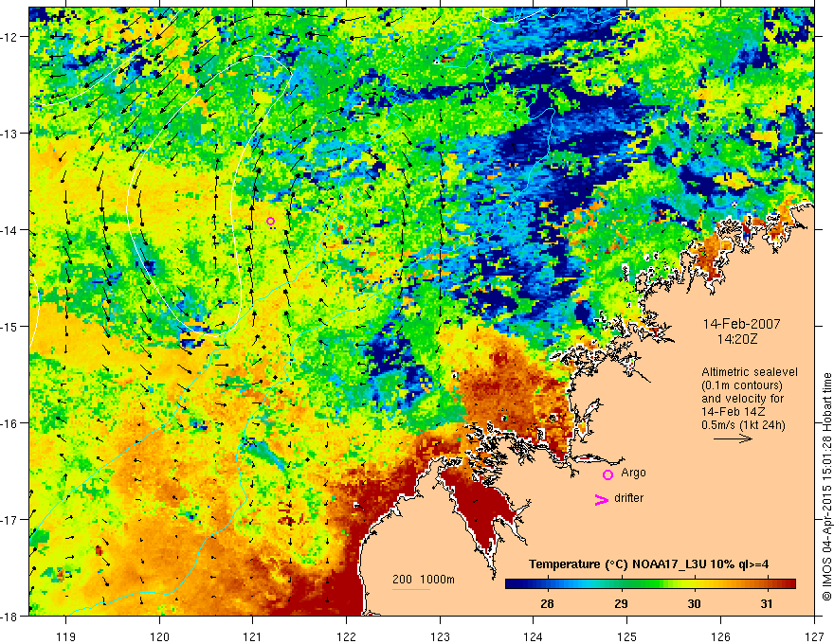834x644 pixels.
Task: Click the color bar tick label "28"
Action: click(x=547, y=604)
